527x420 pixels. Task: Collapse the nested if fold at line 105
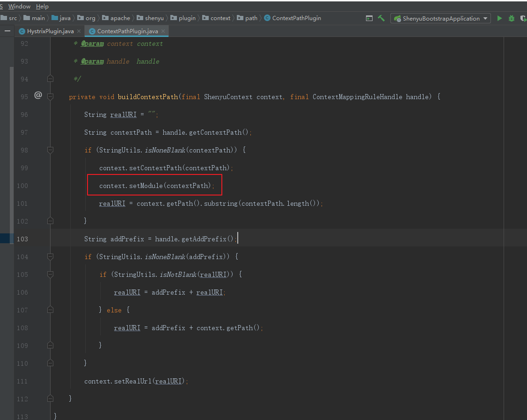pos(51,275)
